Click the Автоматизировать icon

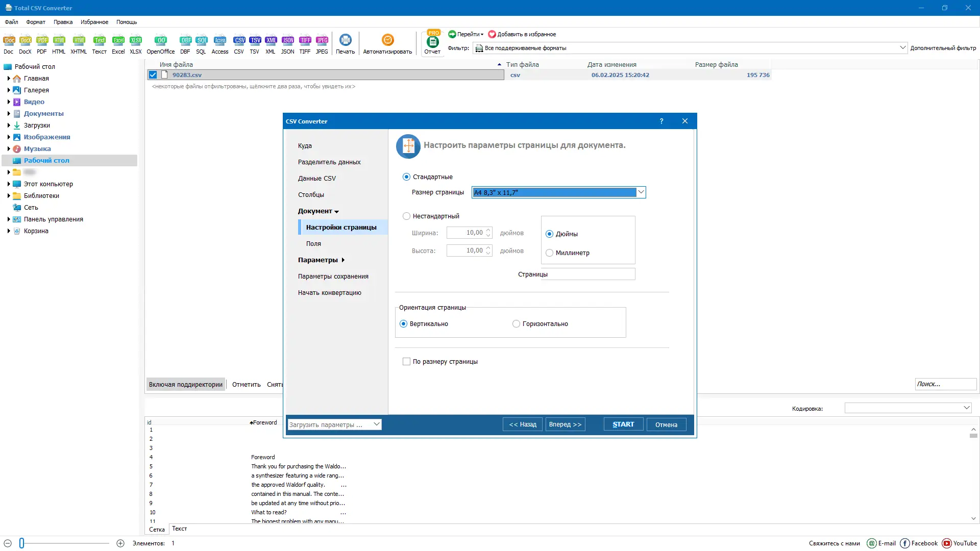387,44
